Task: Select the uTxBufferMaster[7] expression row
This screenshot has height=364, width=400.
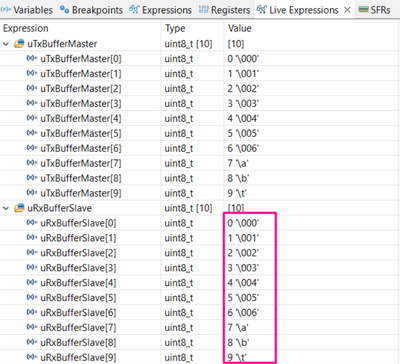Action: coord(81,163)
